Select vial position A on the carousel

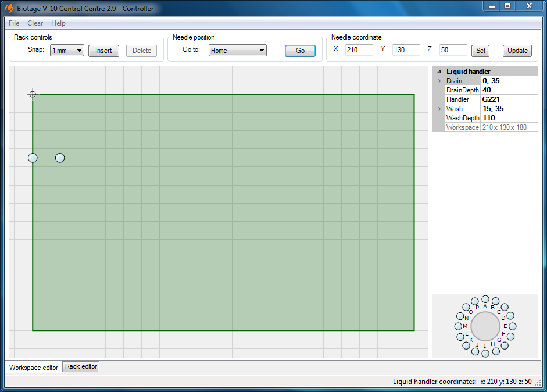point(485,300)
